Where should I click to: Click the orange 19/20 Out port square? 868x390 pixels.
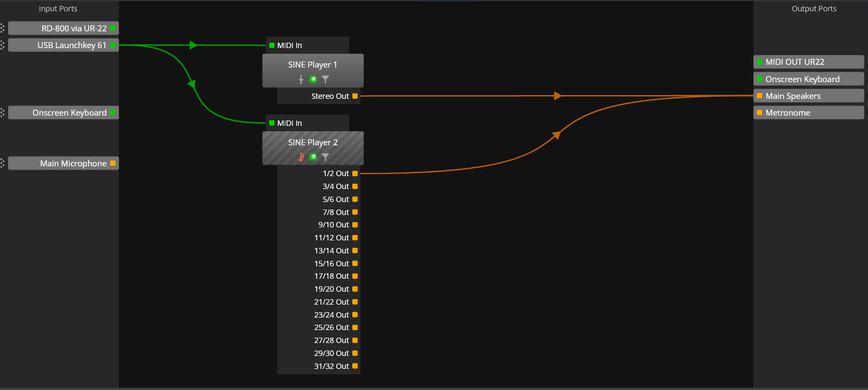(x=355, y=289)
